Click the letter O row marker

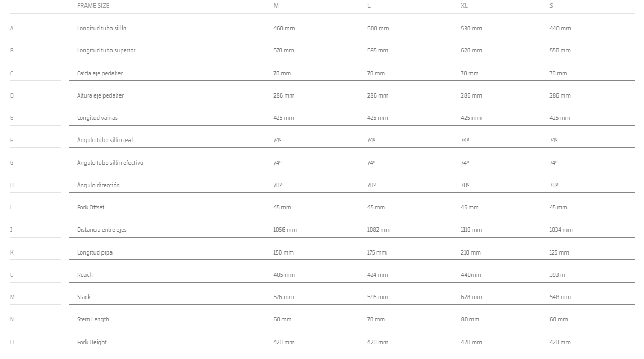point(12,342)
